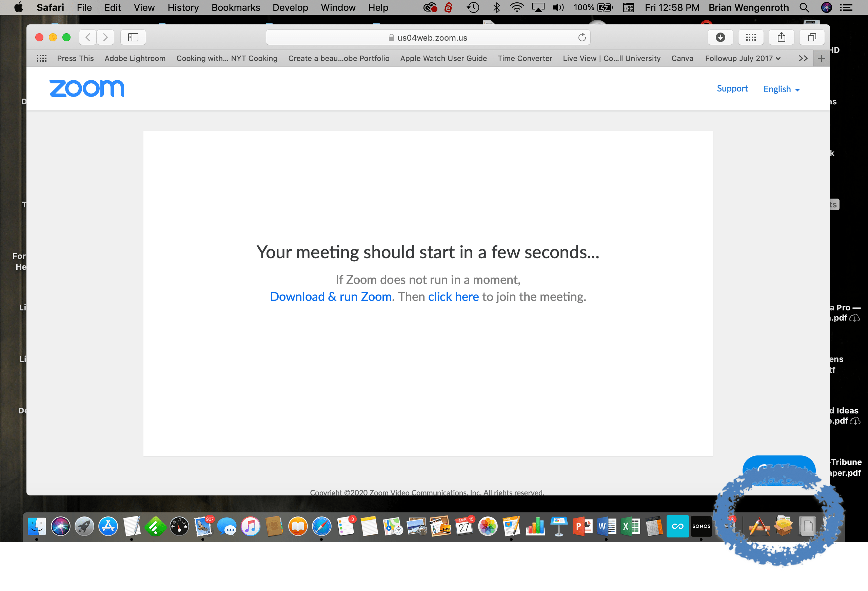
Task: Click the 'click here' join link
Action: tap(453, 297)
